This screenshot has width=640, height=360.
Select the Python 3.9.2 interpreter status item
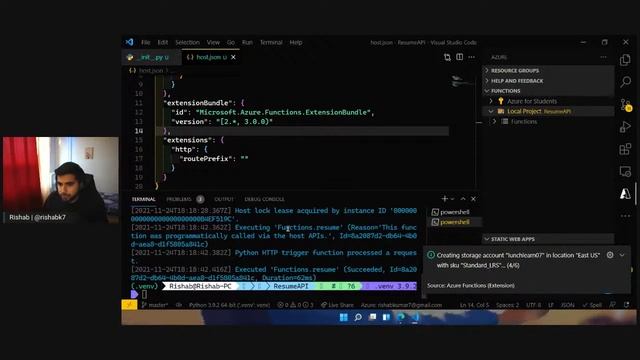pyautogui.click(x=229, y=305)
